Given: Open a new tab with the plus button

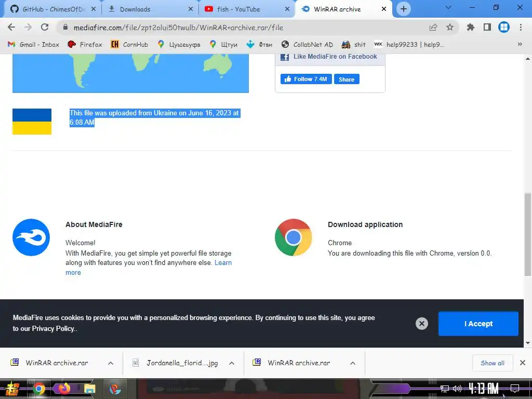Looking at the screenshot, I should [x=403, y=9].
